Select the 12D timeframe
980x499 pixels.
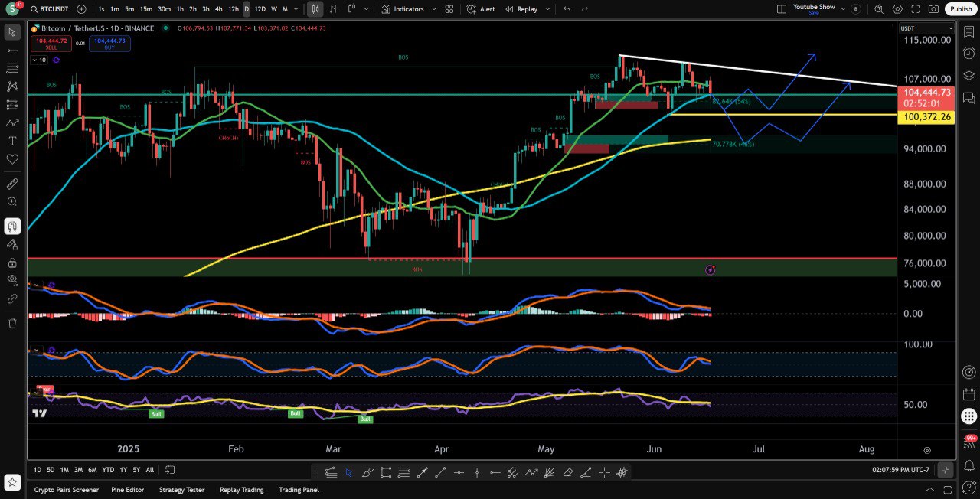[260, 9]
